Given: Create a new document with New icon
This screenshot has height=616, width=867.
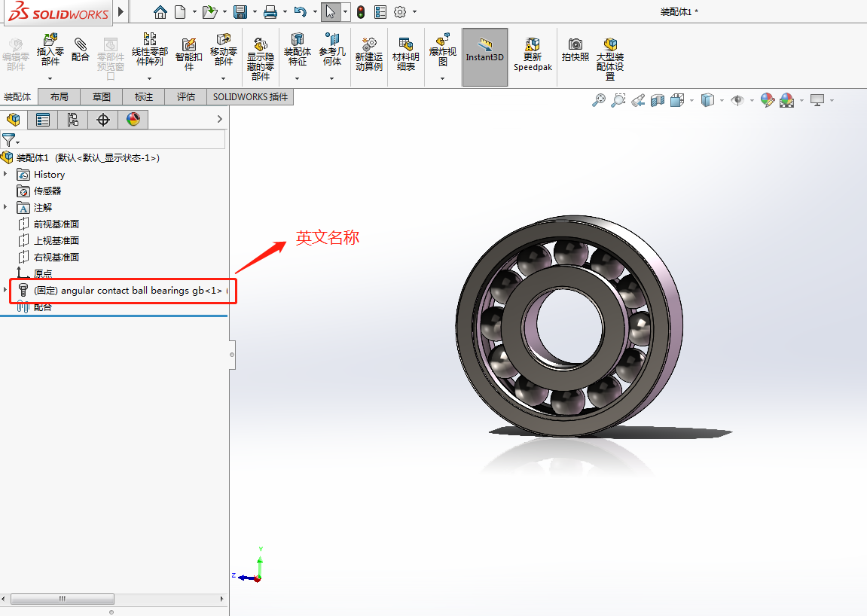Looking at the screenshot, I should tap(180, 11).
